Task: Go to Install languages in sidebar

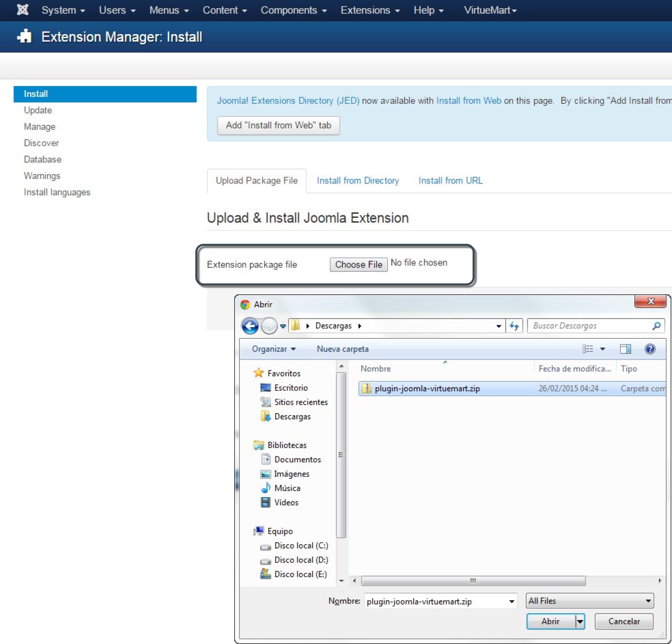Action: coord(57,192)
